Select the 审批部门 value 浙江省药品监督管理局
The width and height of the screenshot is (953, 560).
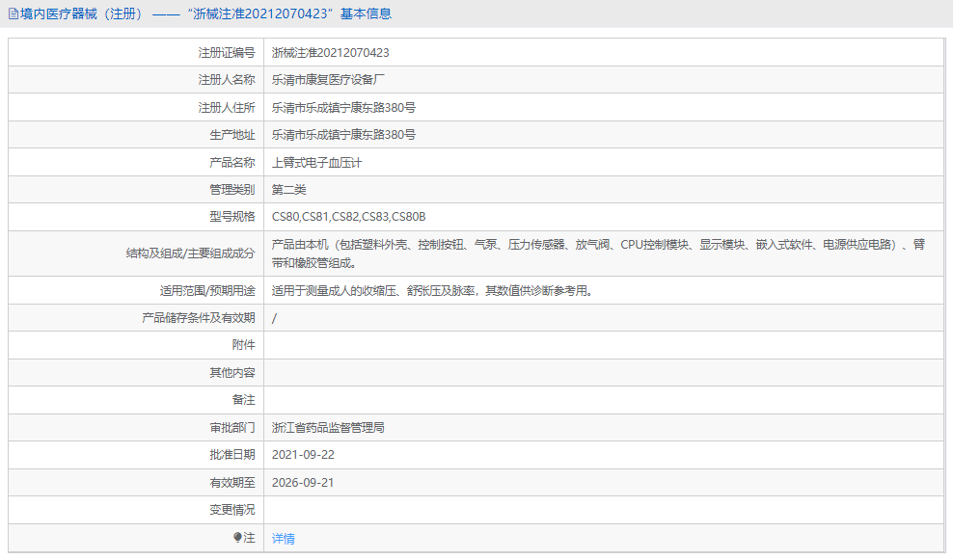(x=330, y=426)
